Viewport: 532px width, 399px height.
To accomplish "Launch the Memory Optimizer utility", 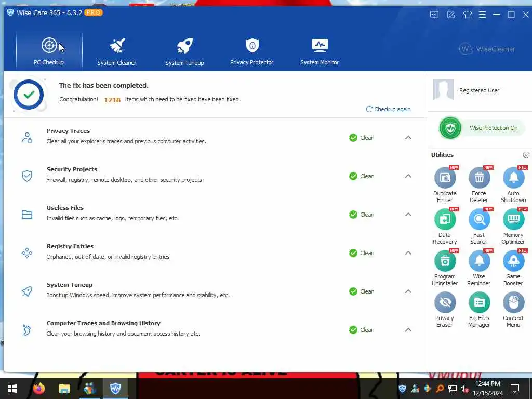I will click(x=513, y=227).
